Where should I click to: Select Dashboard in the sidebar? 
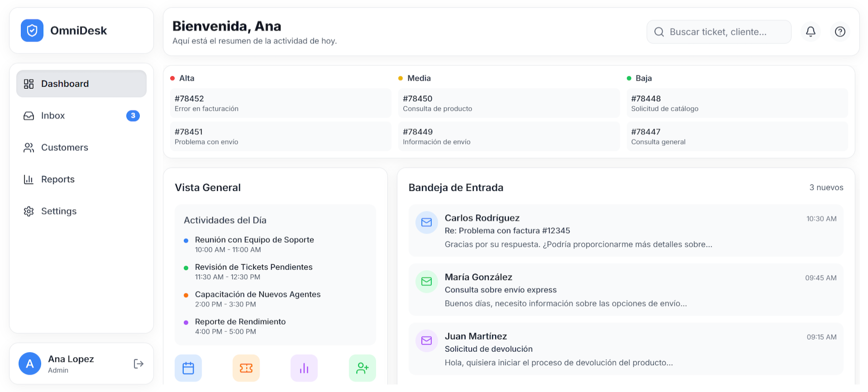(81, 84)
